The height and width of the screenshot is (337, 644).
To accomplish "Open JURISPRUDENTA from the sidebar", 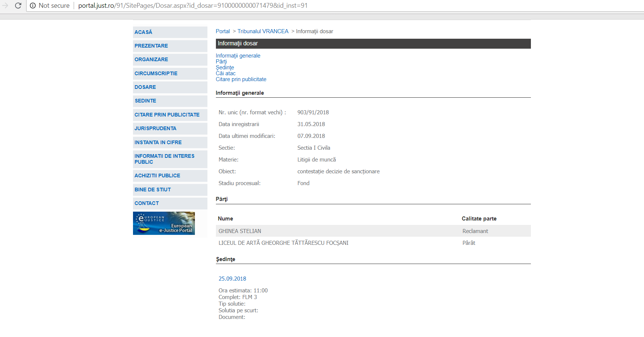I will [155, 128].
